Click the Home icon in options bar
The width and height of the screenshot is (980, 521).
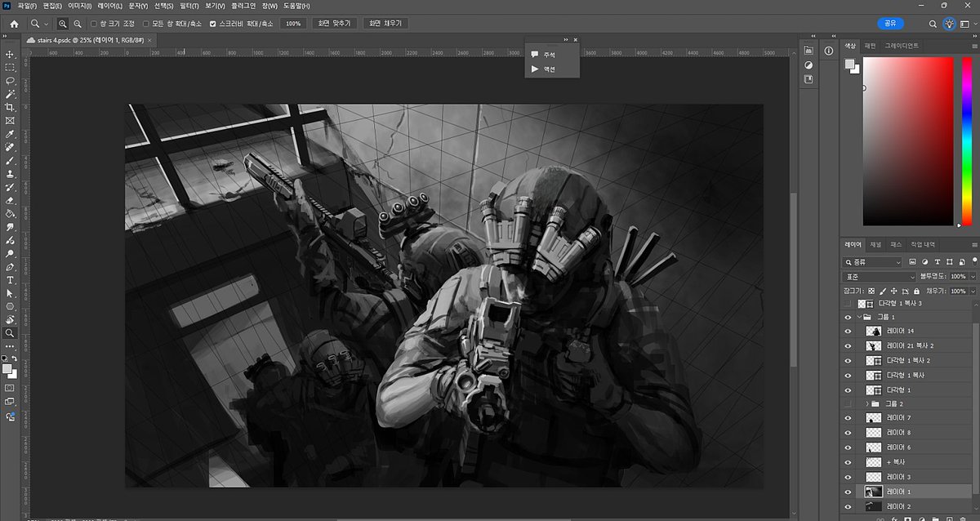[13, 24]
